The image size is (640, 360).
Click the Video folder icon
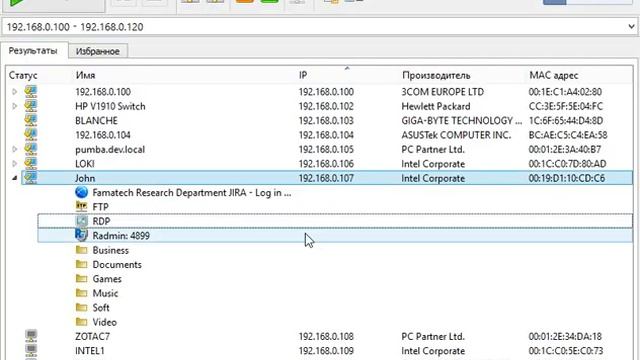[x=82, y=322]
